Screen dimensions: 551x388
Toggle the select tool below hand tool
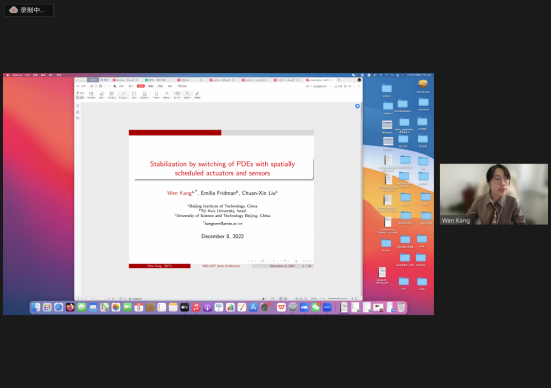pyautogui.click(x=80, y=97)
